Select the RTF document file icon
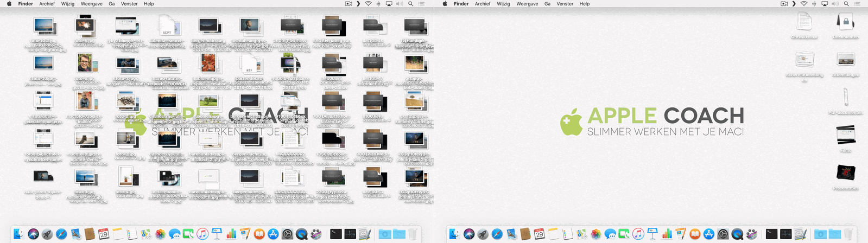 [250, 64]
